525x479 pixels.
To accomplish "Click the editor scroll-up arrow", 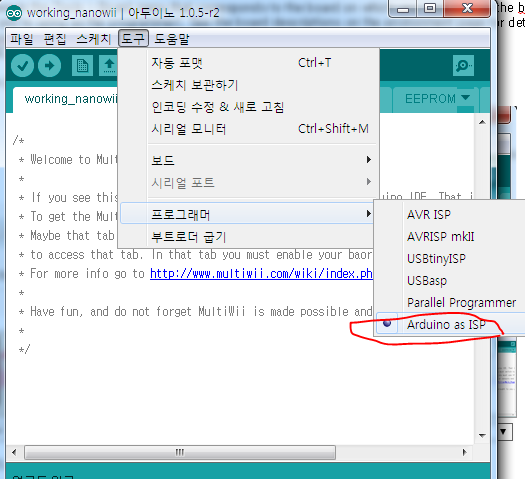I will [482, 122].
